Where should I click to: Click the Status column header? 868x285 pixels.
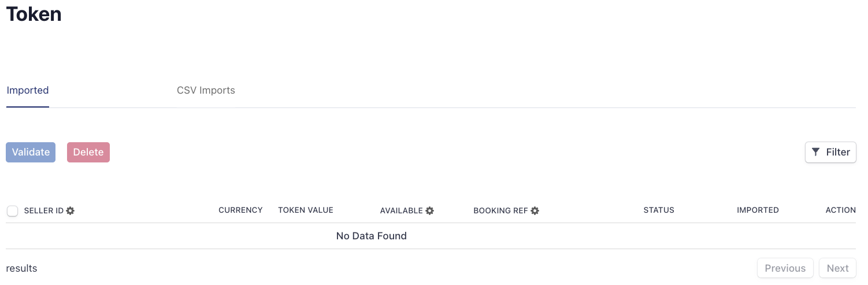pos(659,210)
